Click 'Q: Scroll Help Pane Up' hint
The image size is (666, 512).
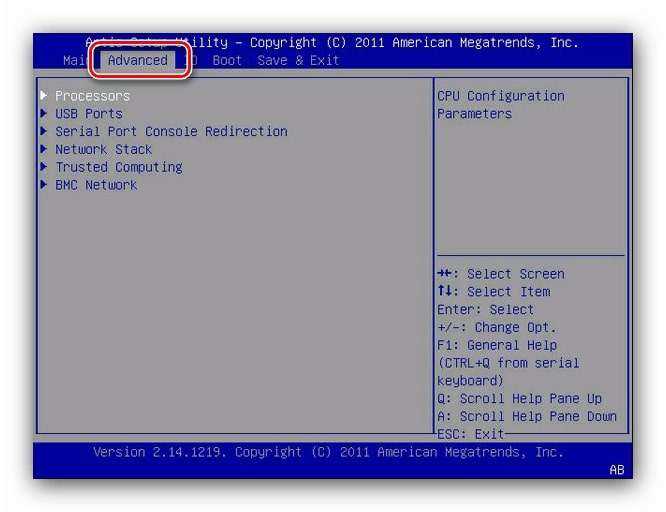519,399
